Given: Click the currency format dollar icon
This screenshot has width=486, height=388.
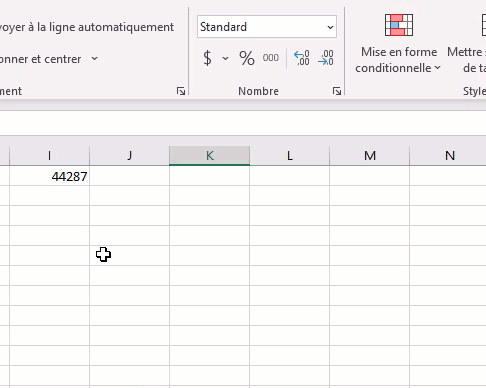Looking at the screenshot, I should pos(207,58).
